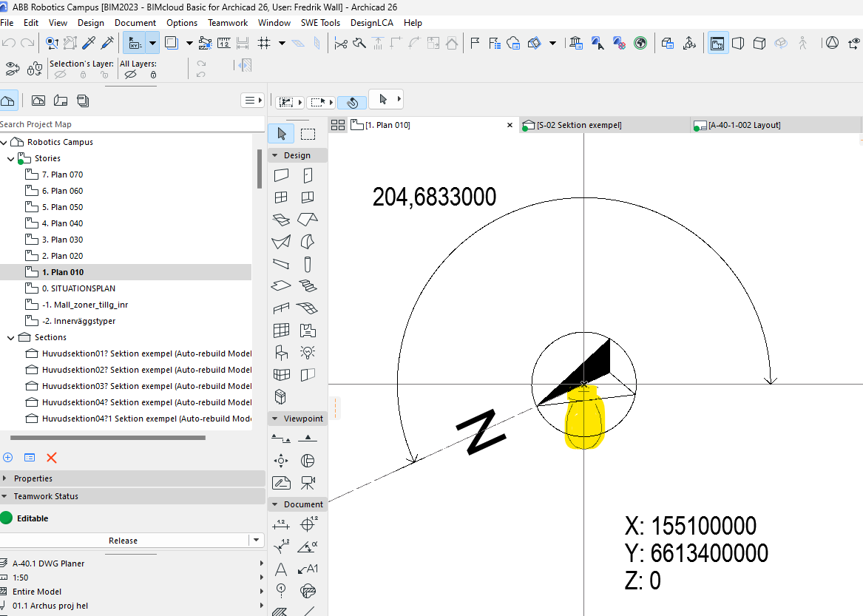Collapse the Stories folder in Project Map
This screenshot has height=616, width=863.
(x=10, y=158)
